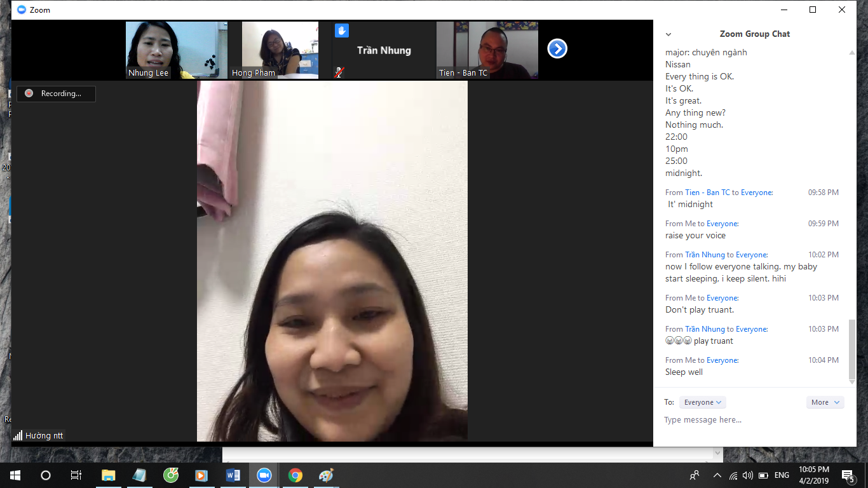Open the People icon in the taskbar
This screenshot has height=488, width=868.
695,475
